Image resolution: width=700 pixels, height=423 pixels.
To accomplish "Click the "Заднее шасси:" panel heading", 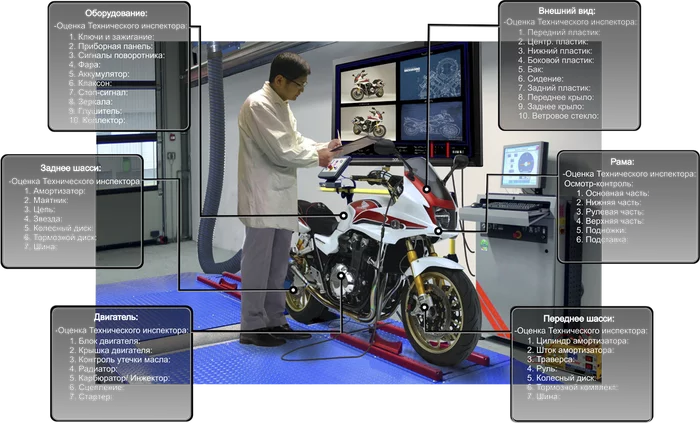I will (x=71, y=168).
